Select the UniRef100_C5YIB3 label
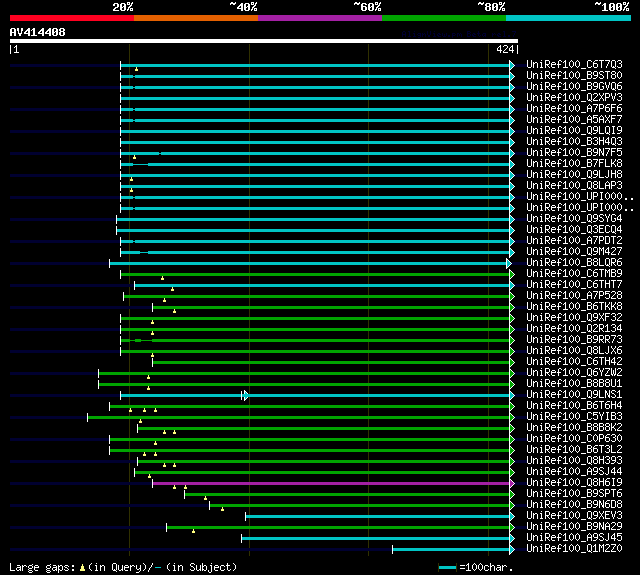 (x=574, y=417)
